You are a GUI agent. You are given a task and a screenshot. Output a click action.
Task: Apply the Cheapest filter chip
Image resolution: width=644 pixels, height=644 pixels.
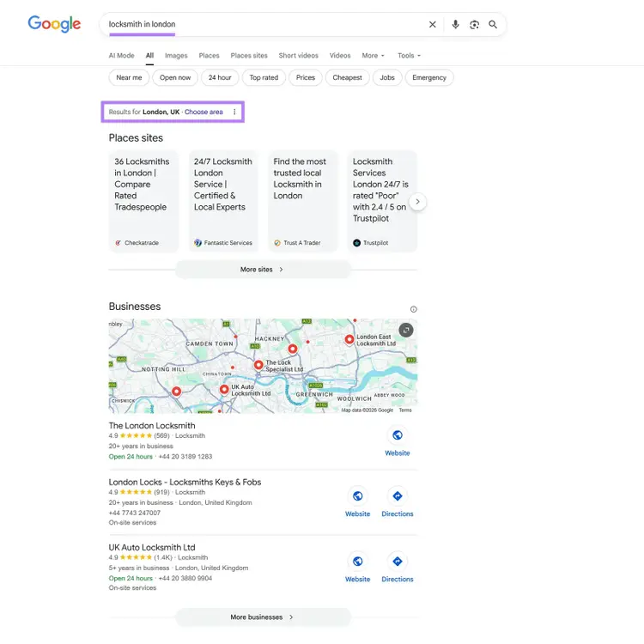click(347, 77)
